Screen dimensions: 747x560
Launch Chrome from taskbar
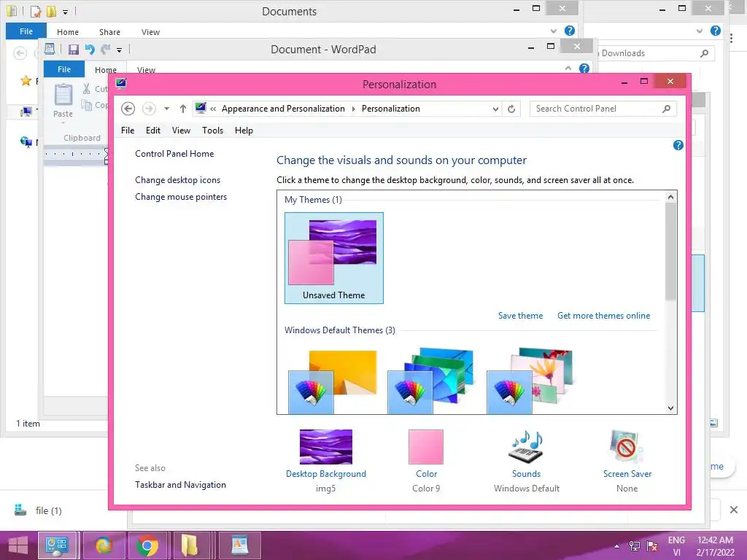click(x=147, y=545)
